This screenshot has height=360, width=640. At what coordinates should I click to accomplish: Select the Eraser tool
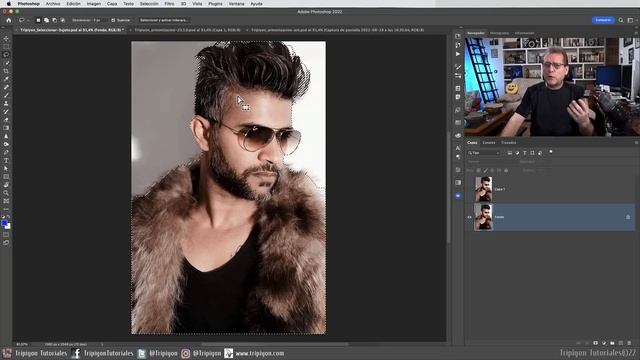pos(6,120)
